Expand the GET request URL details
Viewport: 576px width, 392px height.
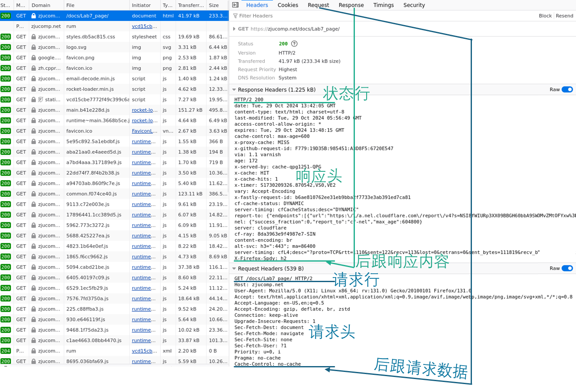point(234,29)
